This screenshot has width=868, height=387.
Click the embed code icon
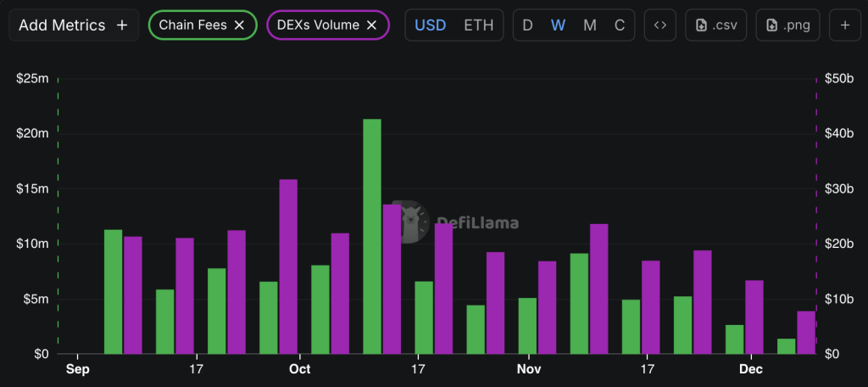point(659,25)
